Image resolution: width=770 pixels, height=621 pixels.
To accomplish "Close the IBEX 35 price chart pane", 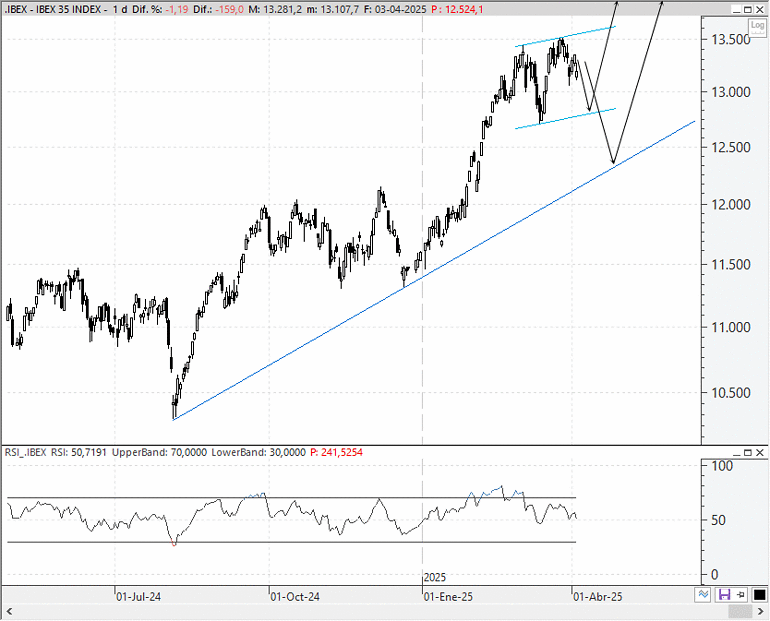I will pyautogui.click(x=760, y=9).
